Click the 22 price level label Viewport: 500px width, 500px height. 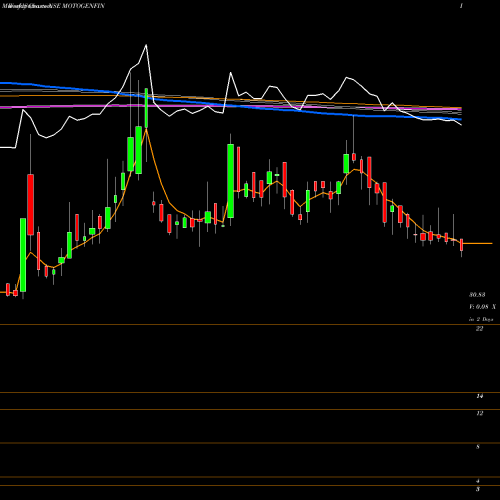coord(479,329)
